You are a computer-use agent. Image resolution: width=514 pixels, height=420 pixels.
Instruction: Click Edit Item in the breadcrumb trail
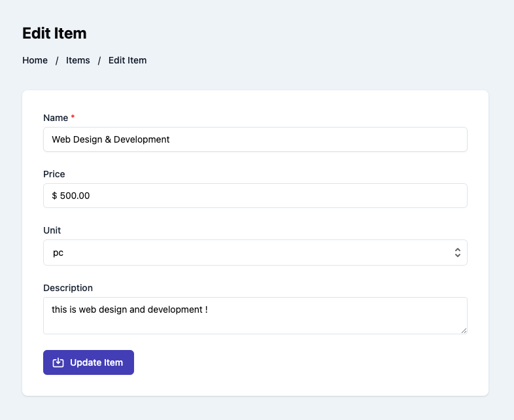pyautogui.click(x=128, y=60)
